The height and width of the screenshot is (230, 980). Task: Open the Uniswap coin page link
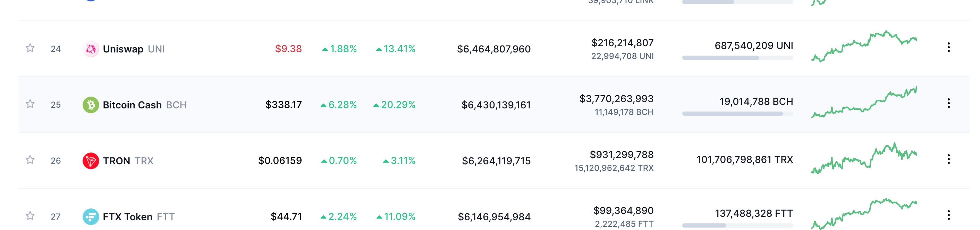coord(134,49)
